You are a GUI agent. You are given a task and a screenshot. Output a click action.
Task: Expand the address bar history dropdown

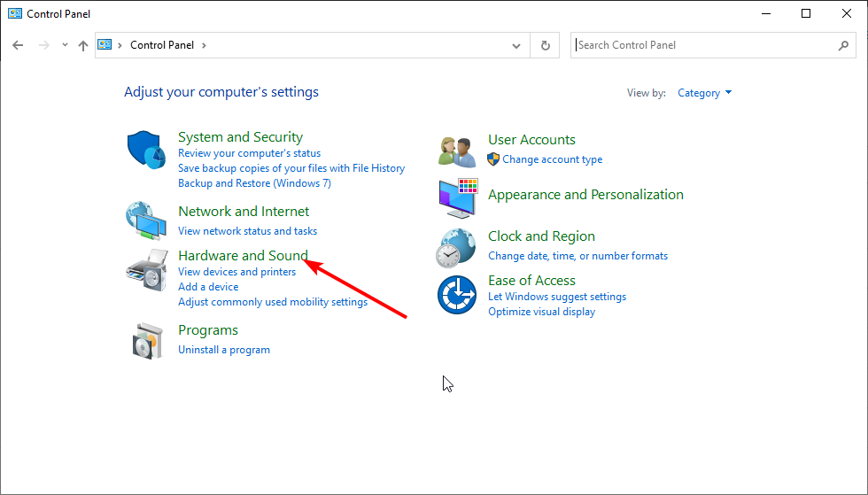(517, 45)
